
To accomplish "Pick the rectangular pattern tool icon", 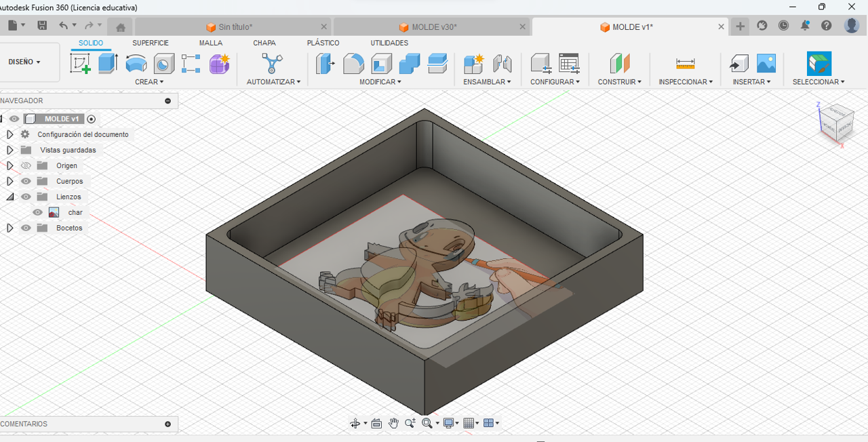I will 191,64.
